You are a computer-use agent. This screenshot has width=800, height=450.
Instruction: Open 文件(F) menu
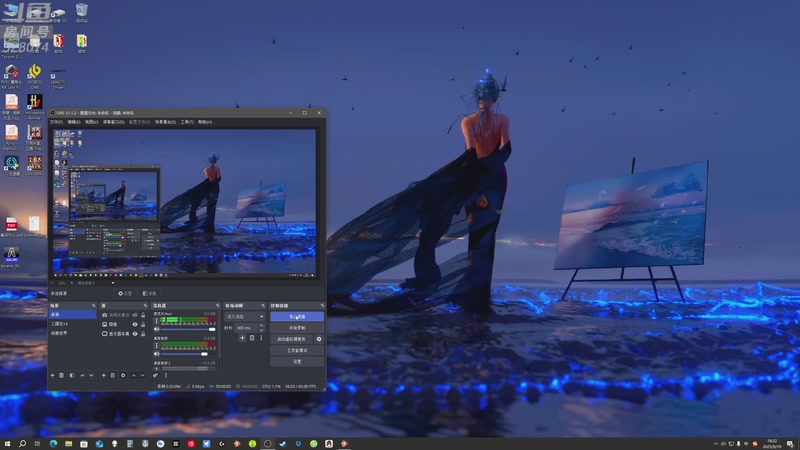pyautogui.click(x=56, y=122)
